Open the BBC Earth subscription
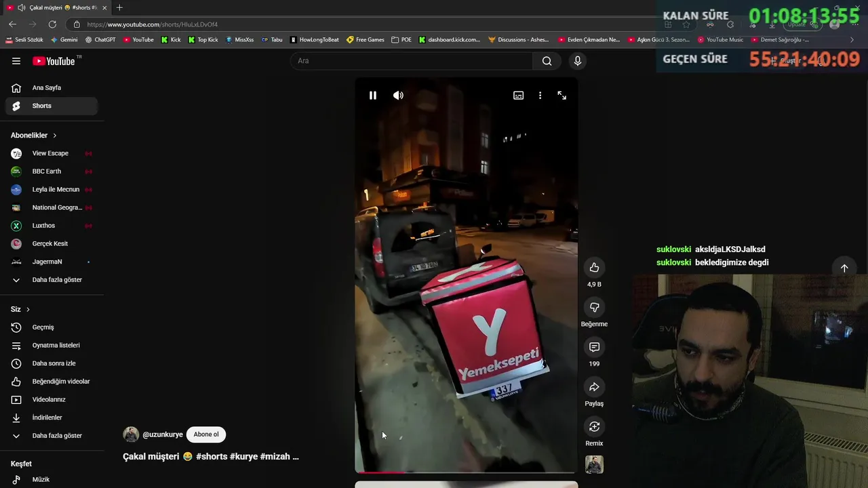This screenshot has width=868, height=488. point(52,171)
